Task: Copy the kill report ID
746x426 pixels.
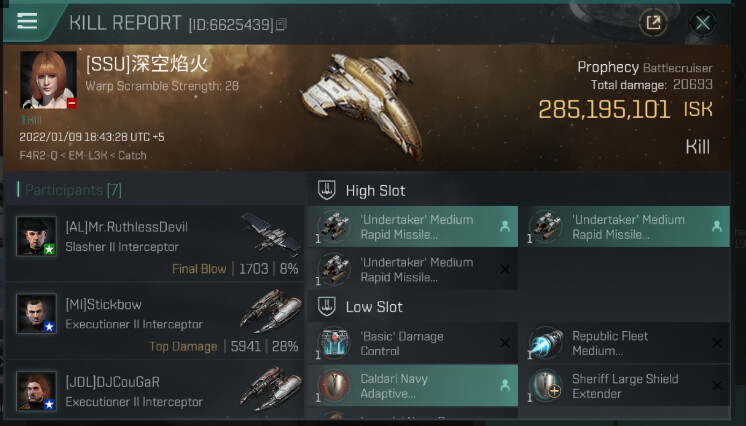Action: pos(281,24)
